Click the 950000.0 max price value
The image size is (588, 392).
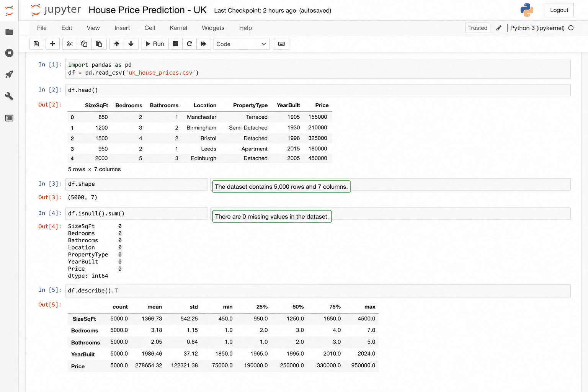pos(363,366)
